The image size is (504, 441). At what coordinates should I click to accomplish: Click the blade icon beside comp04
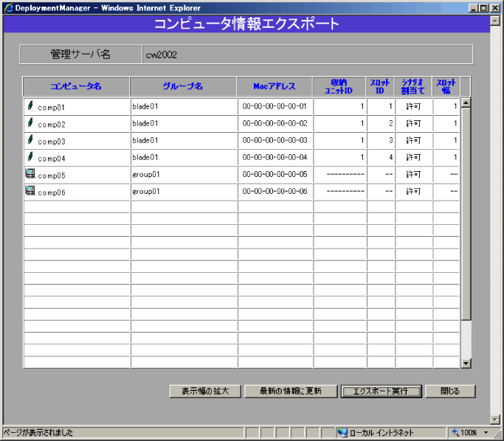(30, 156)
